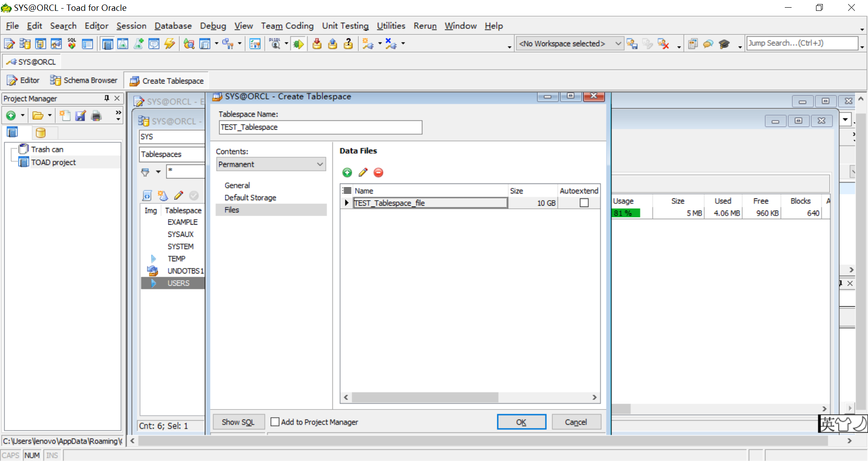Edit the selected data file using pencil icon
This screenshot has height=461, width=868.
tap(363, 172)
